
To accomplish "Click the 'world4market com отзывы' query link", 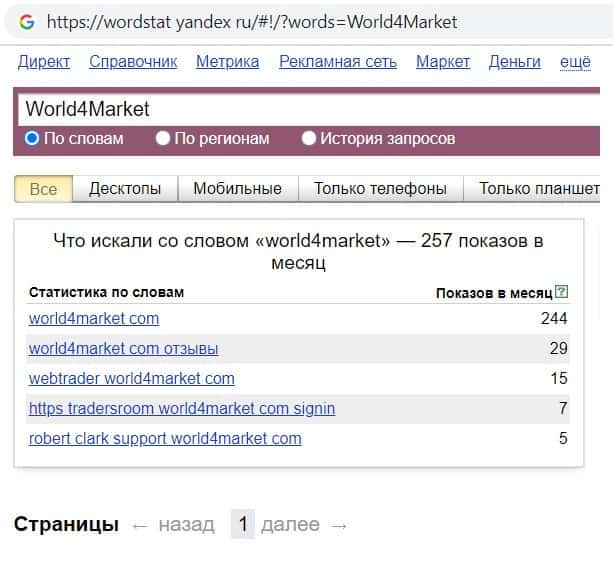I will [x=123, y=349].
